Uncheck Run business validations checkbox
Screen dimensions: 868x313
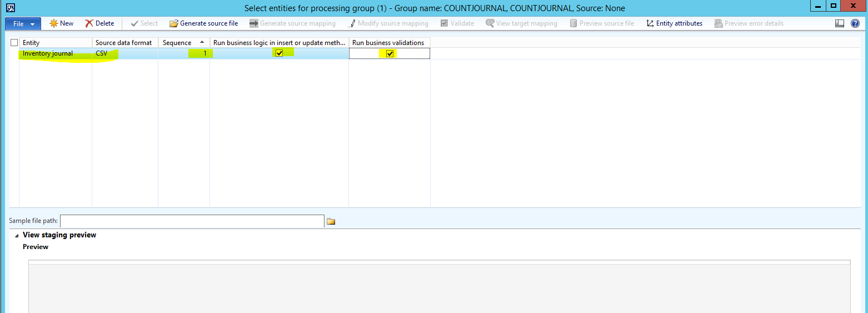[390, 53]
